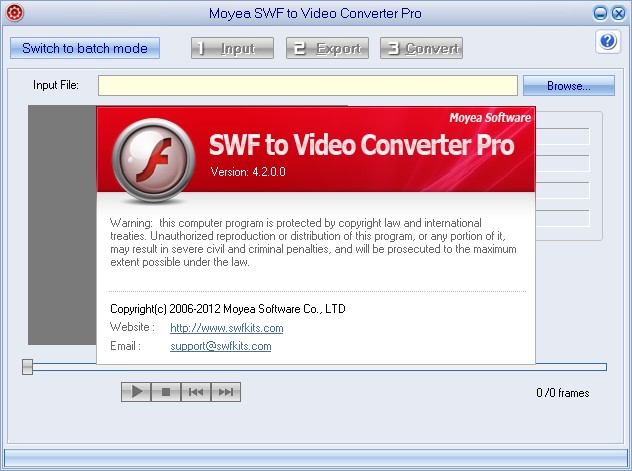Switch to batch mode
Image resolution: width=632 pixels, height=471 pixels.
pos(85,48)
